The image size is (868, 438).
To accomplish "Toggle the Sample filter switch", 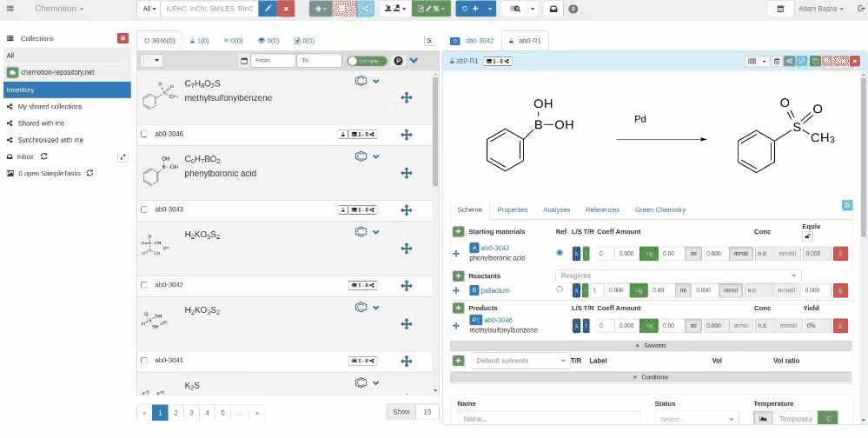I will click(x=368, y=61).
